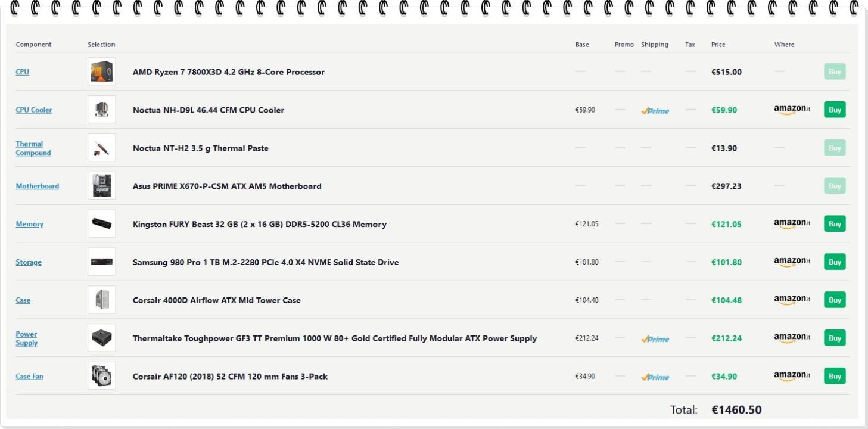Viewport: 868px width, 429px height.
Task: Click the Amazon.it logo in Storage row
Action: (792, 262)
